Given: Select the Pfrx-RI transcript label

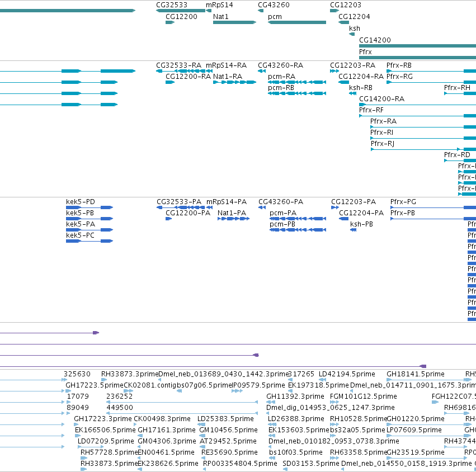Looking at the screenshot, I should click(x=381, y=133).
